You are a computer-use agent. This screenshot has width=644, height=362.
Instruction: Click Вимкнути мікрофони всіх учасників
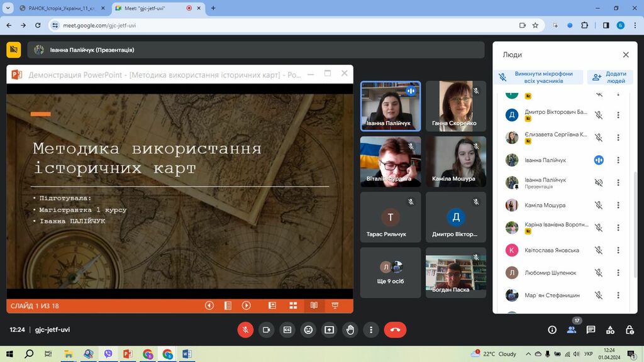[x=538, y=77]
